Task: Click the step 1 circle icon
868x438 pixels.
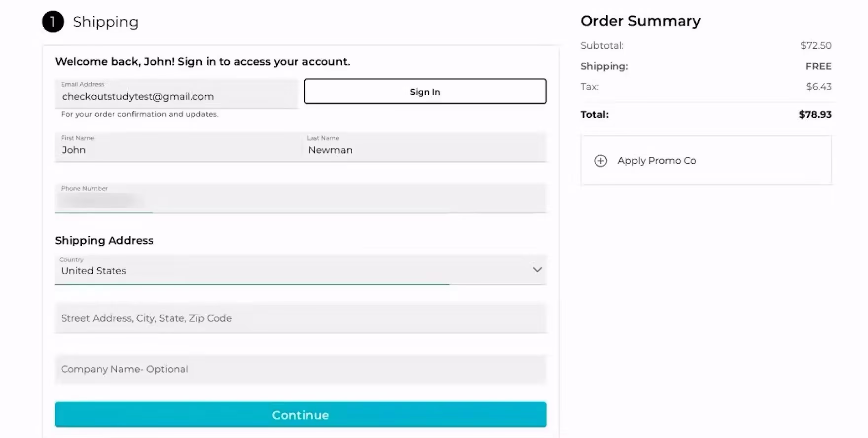Action: click(x=53, y=21)
